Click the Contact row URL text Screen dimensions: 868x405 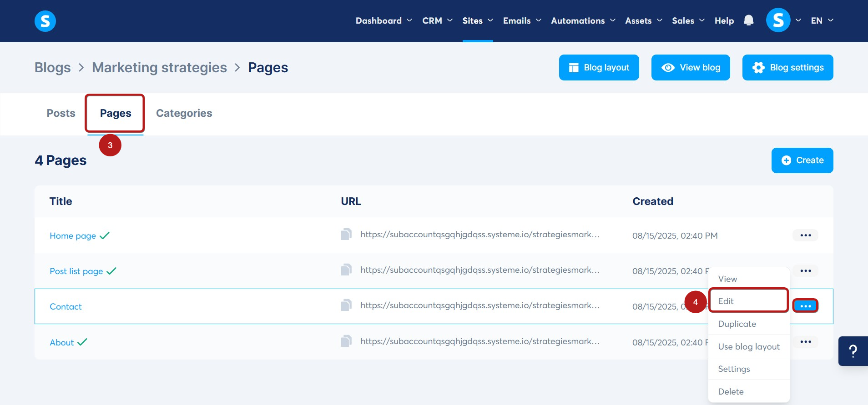tap(480, 305)
